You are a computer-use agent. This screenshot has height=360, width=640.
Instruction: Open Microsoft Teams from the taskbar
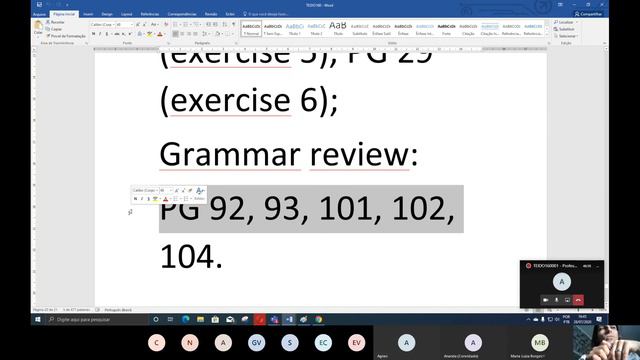[x=274, y=319]
